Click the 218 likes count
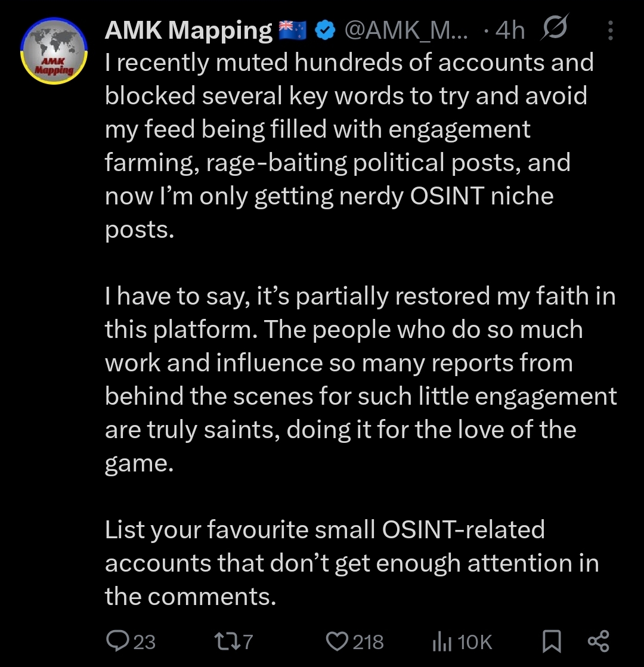Viewport: 644px width, 667px height. click(x=368, y=642)
